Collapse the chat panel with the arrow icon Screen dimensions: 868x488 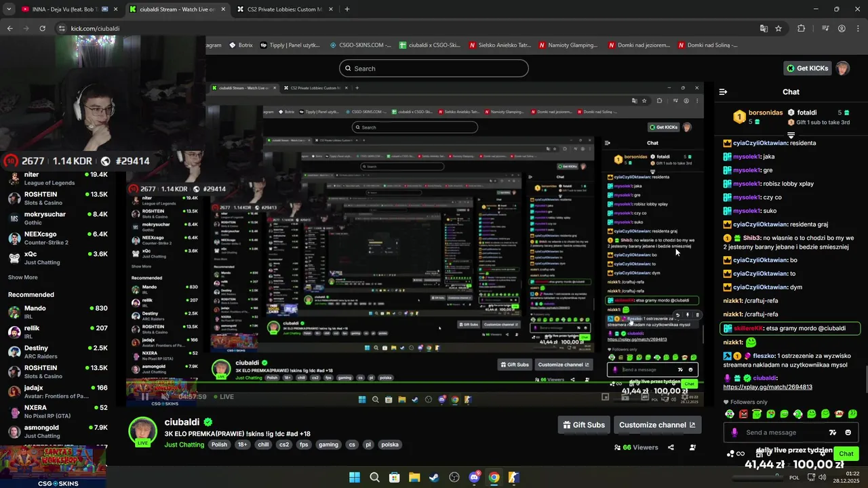pos(723,91)
